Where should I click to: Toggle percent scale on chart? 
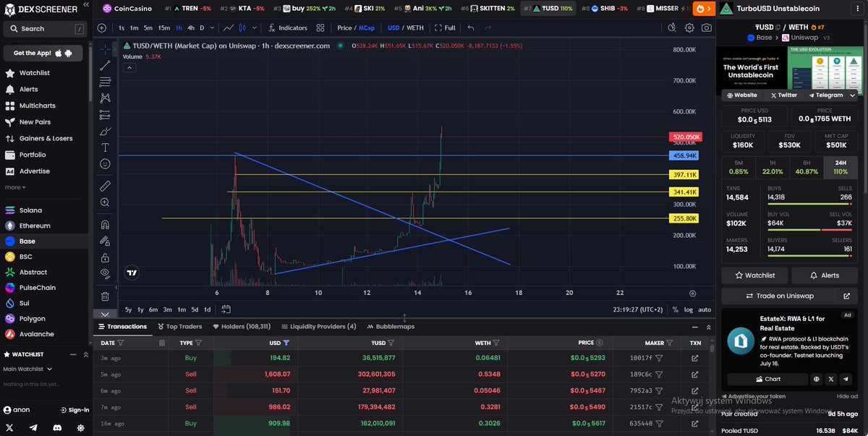(675, 309)
